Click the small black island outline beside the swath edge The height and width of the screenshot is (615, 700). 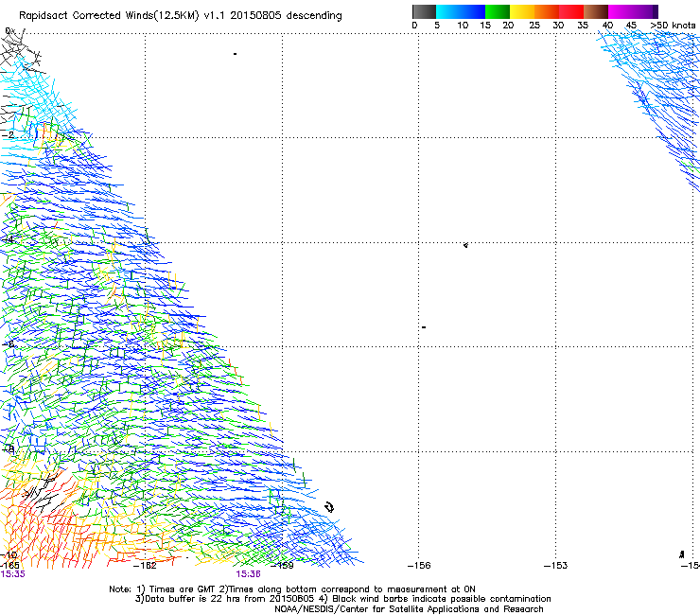coord(329,507)
